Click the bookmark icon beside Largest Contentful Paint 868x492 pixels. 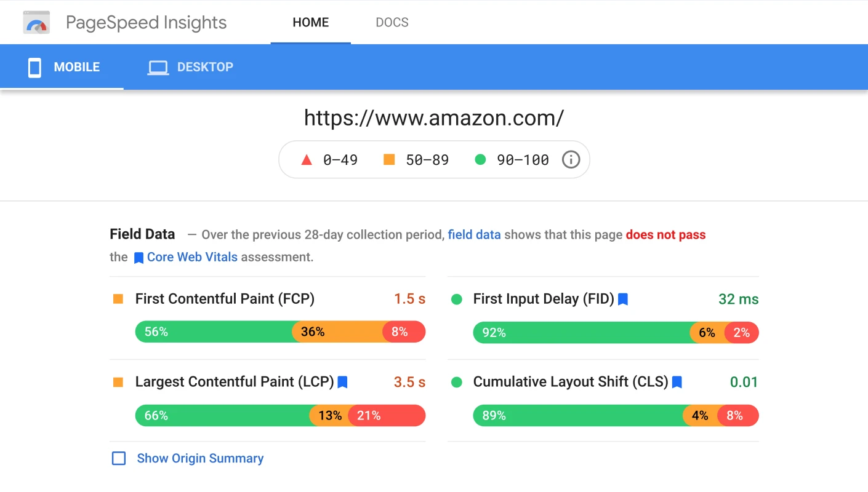tap(342, 382)
